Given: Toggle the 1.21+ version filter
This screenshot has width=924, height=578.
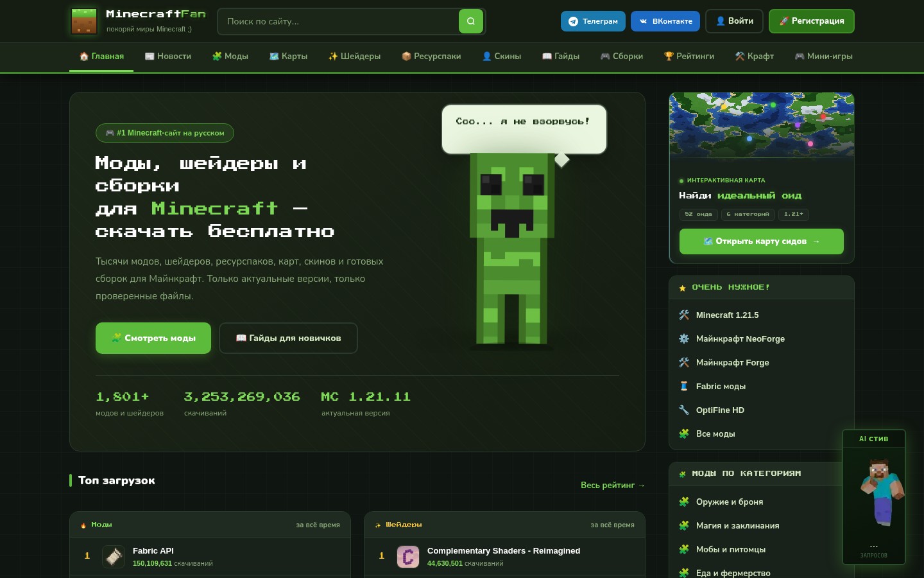Looking at the screenshot, I should 794,214.
